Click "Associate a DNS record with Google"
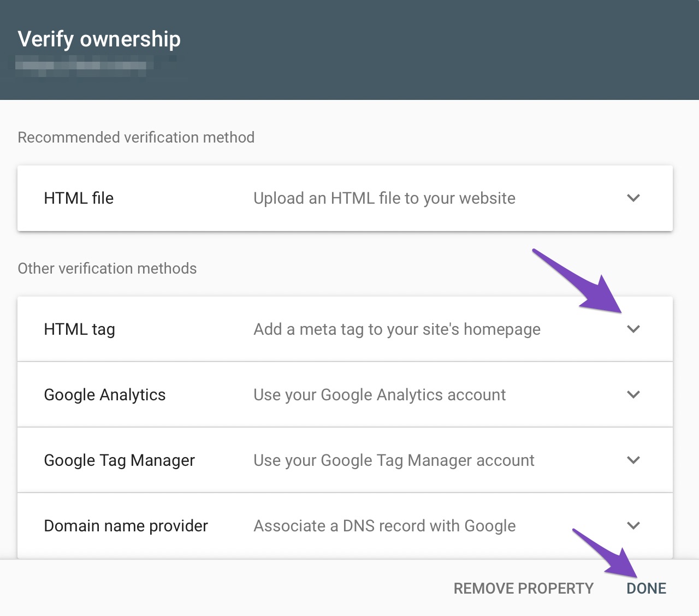The image size is (699, 616). (384, 526)
